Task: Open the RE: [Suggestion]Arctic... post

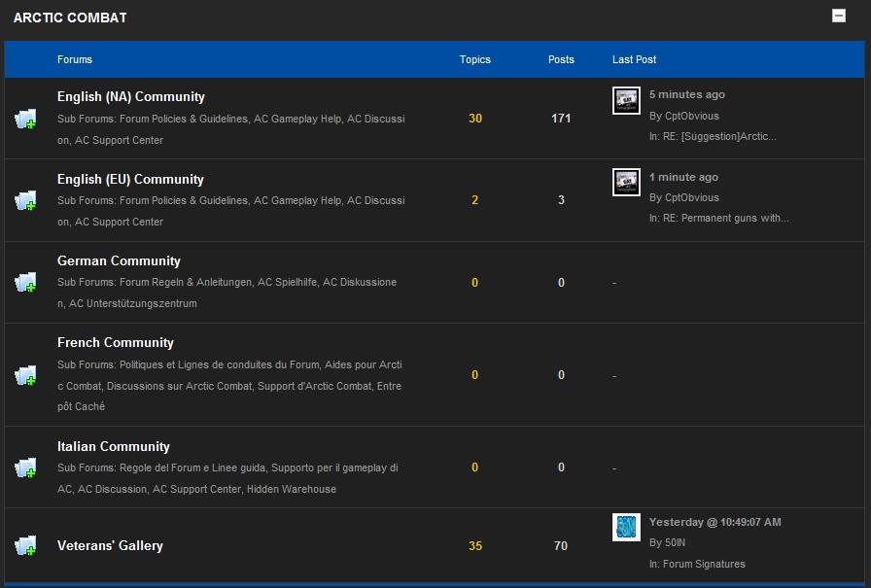Action: click(x=719, y=137)
